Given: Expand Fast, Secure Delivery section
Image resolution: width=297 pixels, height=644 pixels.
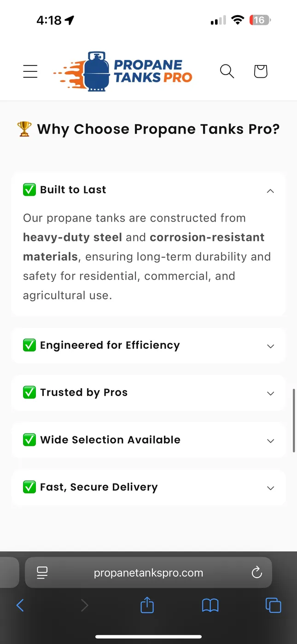Looking at the screenshot, I should pos(148,487).
